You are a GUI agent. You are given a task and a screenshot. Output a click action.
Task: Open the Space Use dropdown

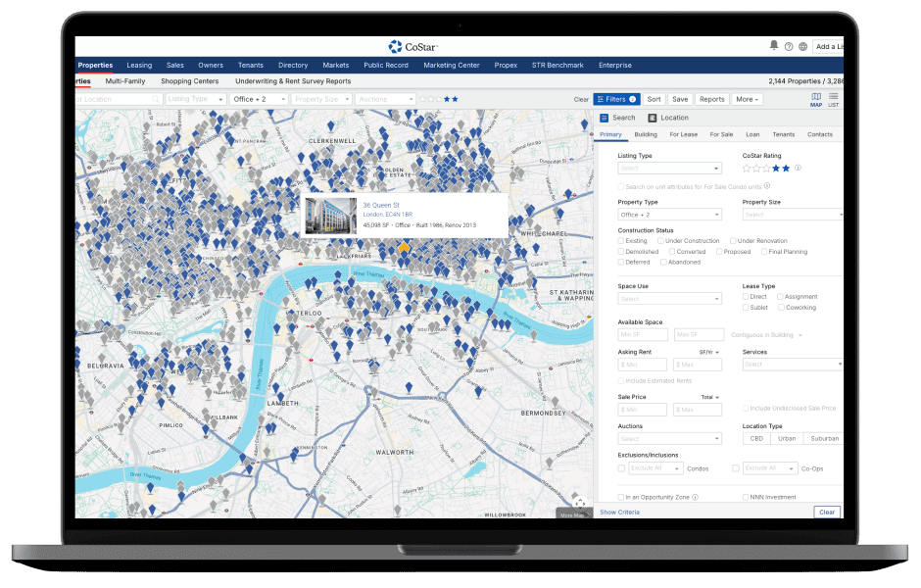[669, 299]
